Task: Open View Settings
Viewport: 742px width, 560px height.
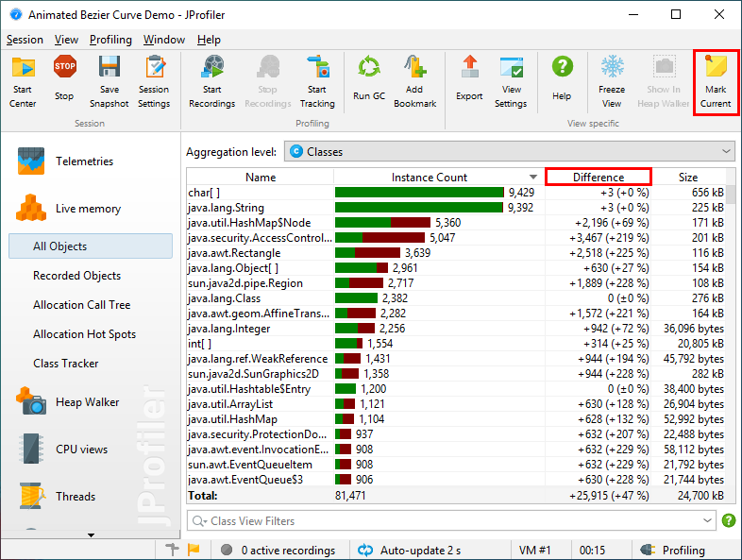Action: point(511,82)
